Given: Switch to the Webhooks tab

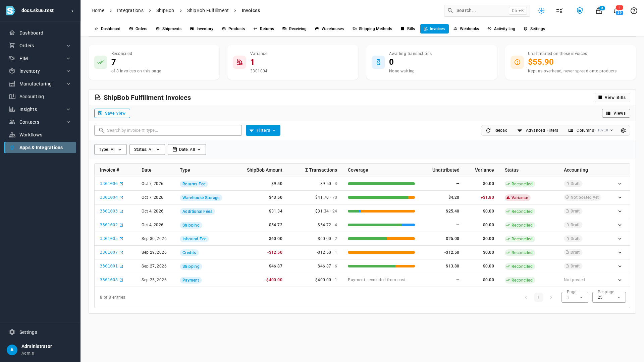Looking at the screenshot, I should click(466, 29).
